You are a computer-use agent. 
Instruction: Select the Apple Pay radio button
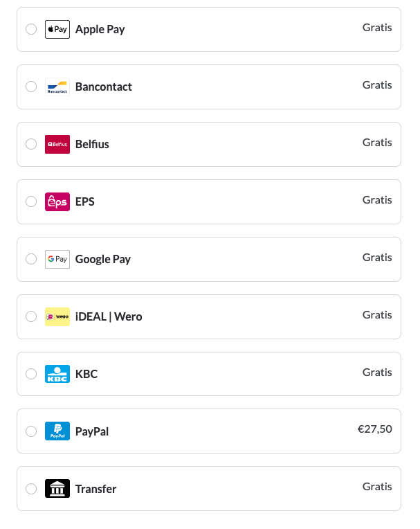tap(31, 29)
